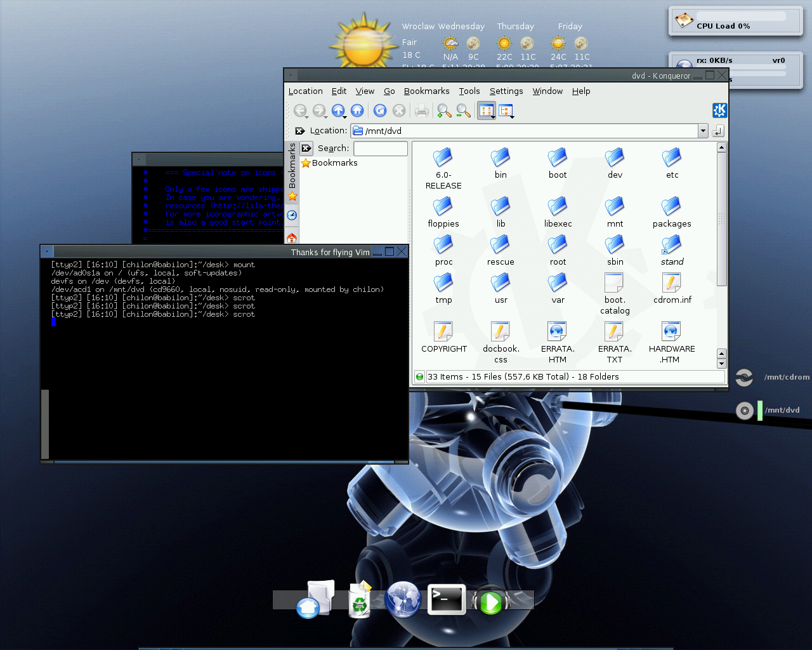Image resolution: width=812 pixels, height=650 pixels.
Task: Open the Bookmarks menu
Action: coord(426,91)
